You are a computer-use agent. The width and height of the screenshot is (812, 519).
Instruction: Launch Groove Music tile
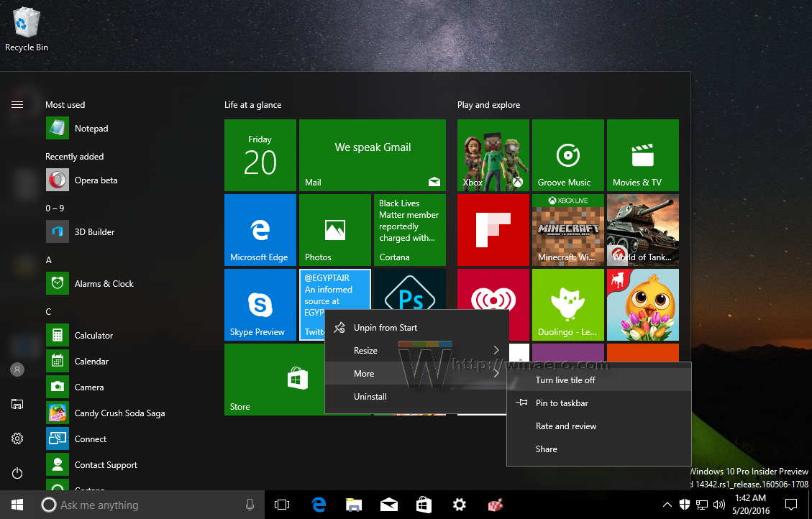(568, 155)
